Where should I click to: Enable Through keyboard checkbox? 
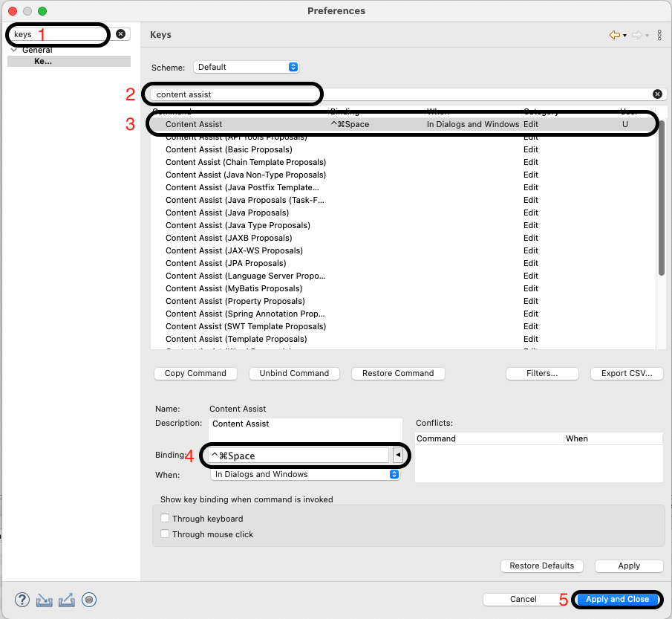(165, 518)
